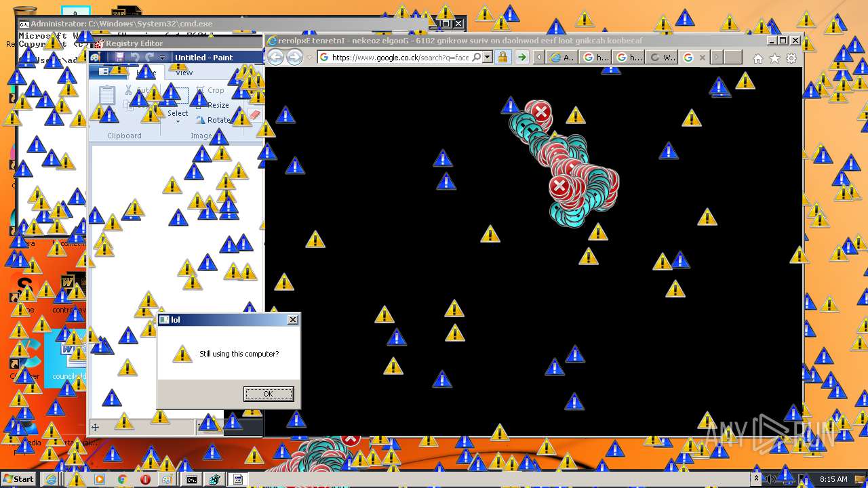
Task: Open the Paint file menu button
Action: coord(107,72)
